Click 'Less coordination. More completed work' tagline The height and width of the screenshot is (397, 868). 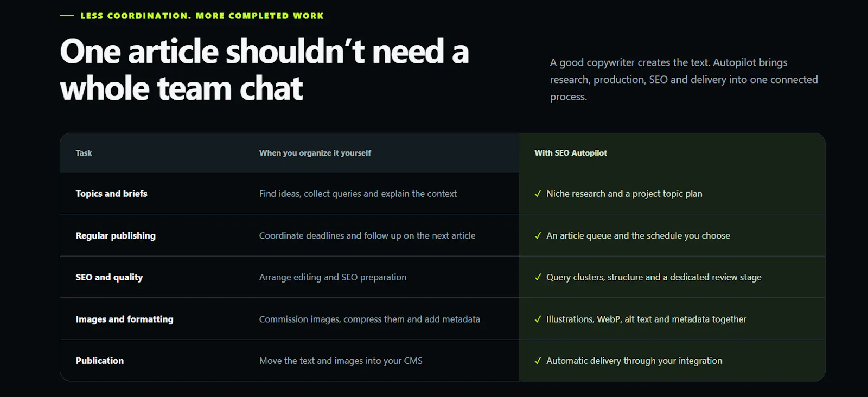202,16
